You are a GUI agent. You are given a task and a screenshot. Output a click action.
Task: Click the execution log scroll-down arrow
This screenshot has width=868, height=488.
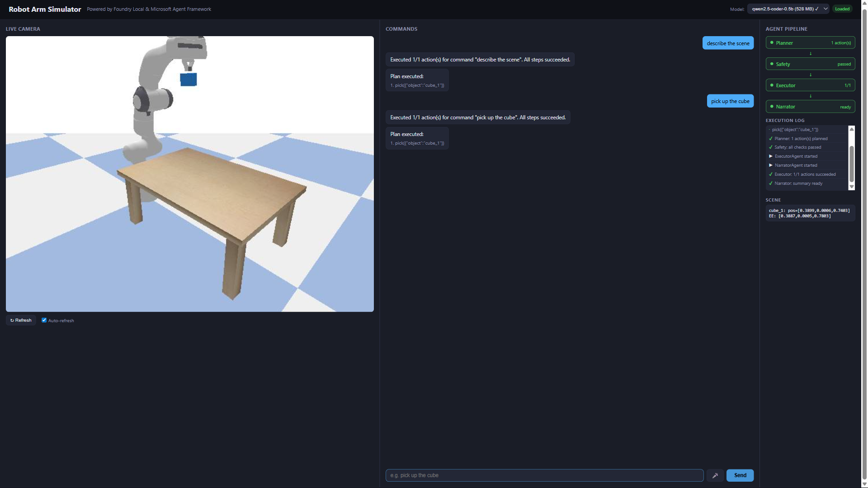852,187
